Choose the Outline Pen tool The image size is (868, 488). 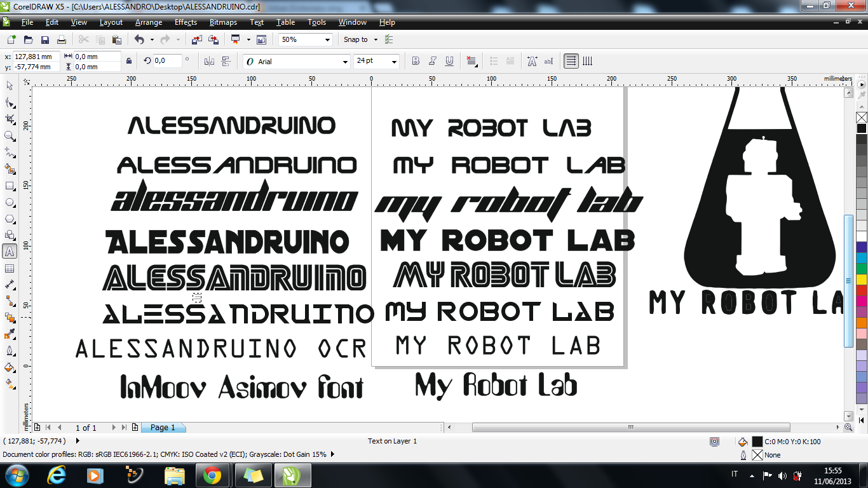10,351
